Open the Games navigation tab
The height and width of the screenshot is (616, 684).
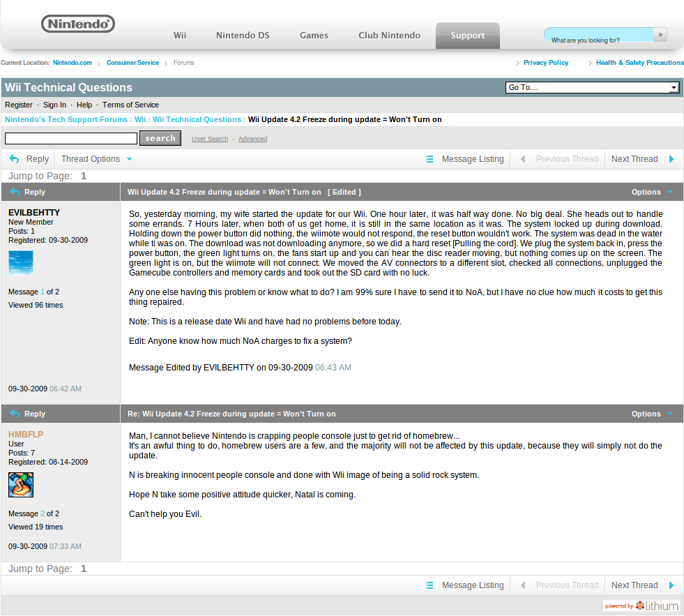[314, 36]
